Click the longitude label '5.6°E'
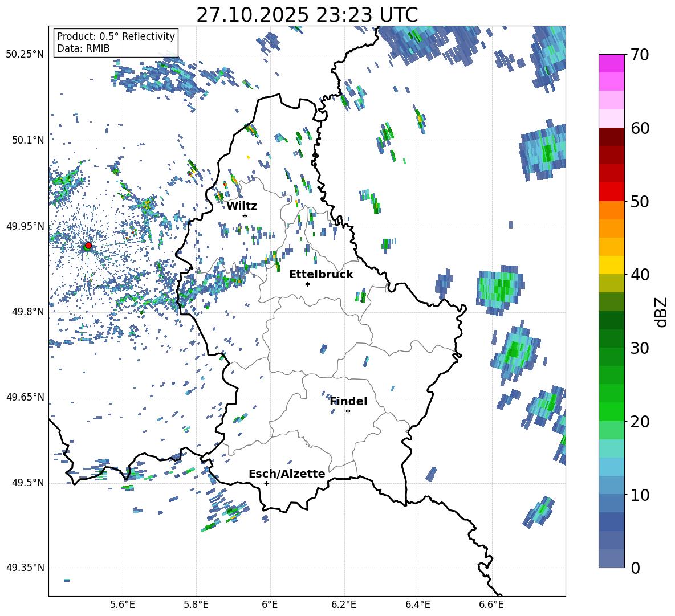The height and width of the screenshot is (616, 675). pos(123,605)
